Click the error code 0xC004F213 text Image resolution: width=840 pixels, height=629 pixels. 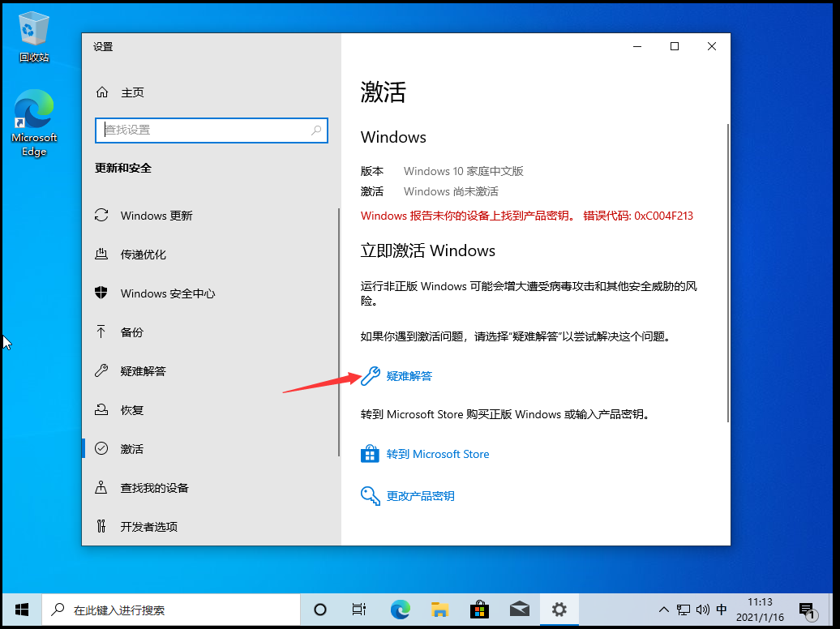[663, 216]
